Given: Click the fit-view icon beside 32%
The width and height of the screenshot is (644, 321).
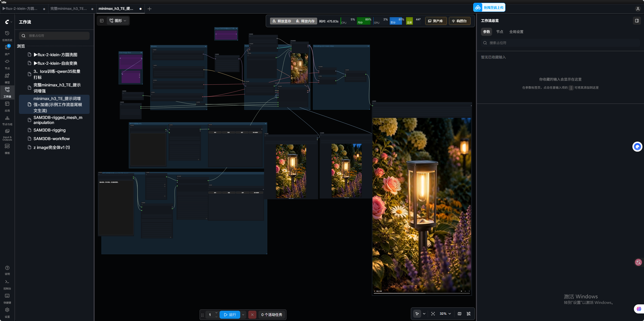Looking at the screenshot, I should [x=433, y=314].
